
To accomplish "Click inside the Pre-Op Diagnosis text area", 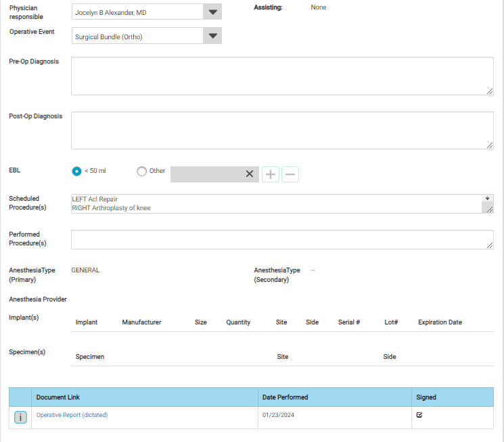I will [281, 76].
